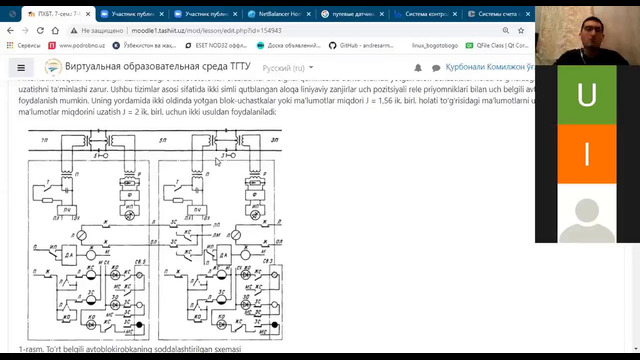Viewport: 640px width, 360px height.
Task: Click the autoblocking circuit diagram image
Action: (x=155, y=235)
